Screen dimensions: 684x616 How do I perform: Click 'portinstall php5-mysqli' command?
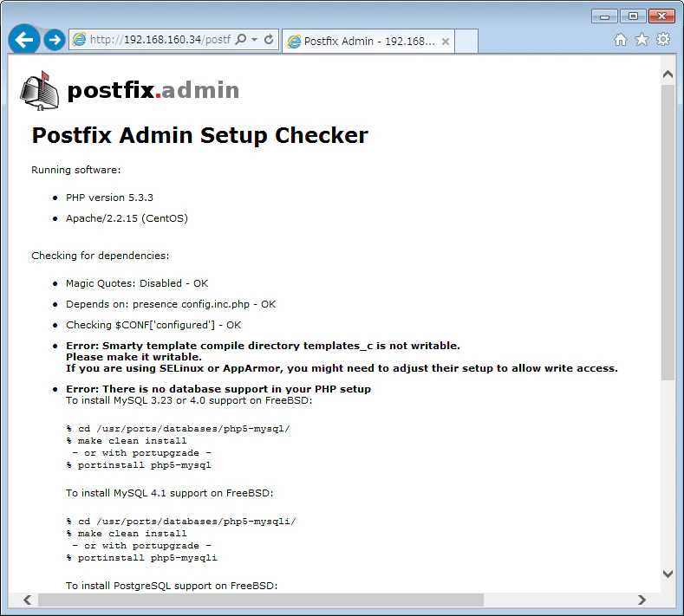coord(142,558)
